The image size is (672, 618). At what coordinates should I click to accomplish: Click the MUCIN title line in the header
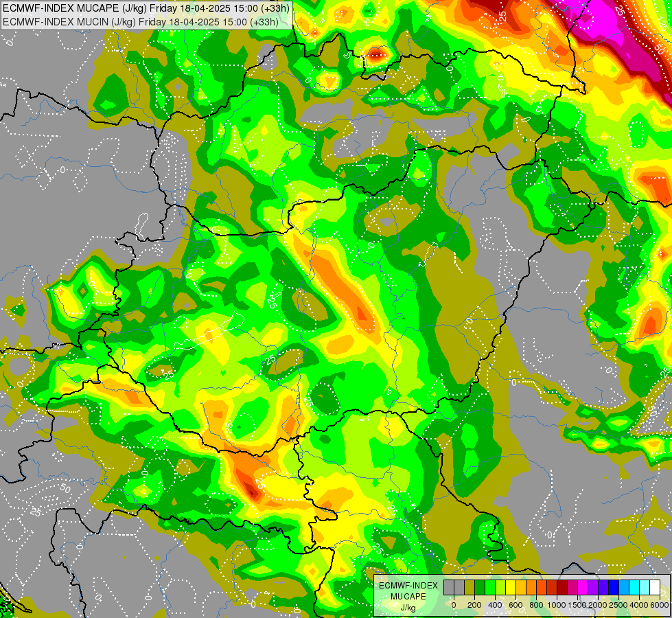tap(141, 21)
